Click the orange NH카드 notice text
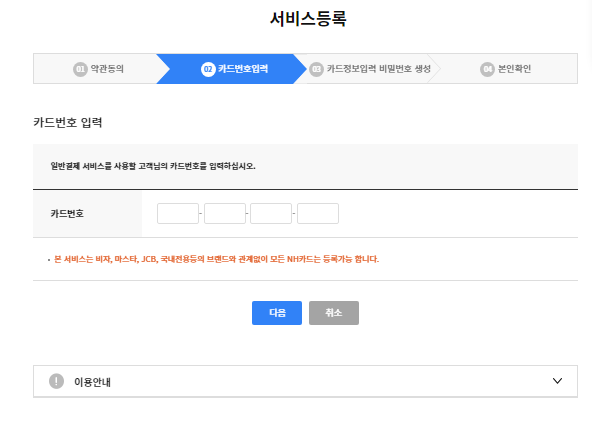The image size is (592, 422). coord(216,259)
